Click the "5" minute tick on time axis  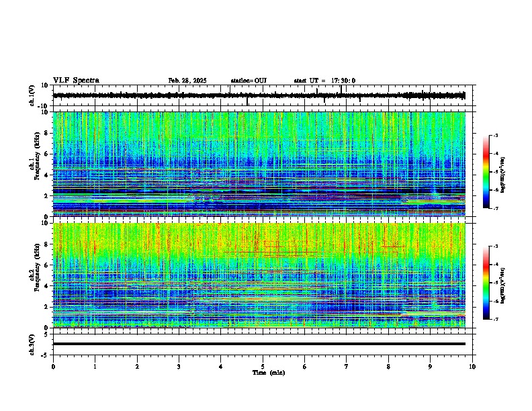tap(263, 367)
